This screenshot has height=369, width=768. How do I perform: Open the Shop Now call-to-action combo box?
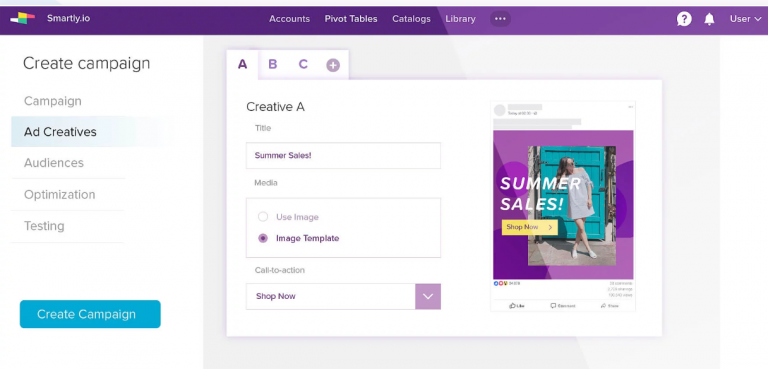(343, 296)
